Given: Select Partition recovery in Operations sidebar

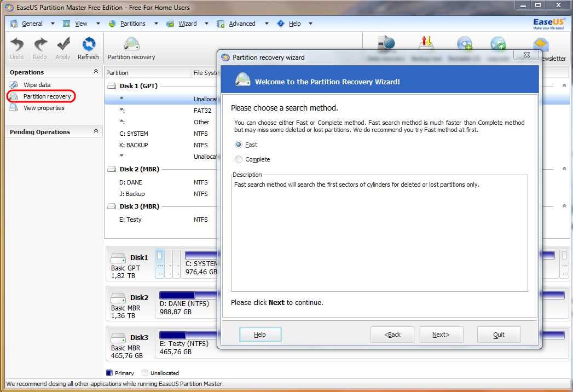Looking at the screenshot, I should pos(47,96).
